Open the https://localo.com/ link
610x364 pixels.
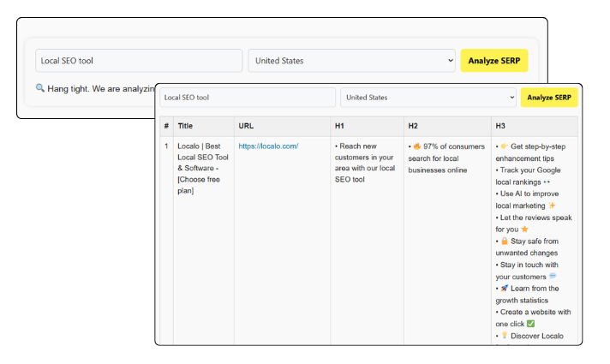click(x=268, y=146)
